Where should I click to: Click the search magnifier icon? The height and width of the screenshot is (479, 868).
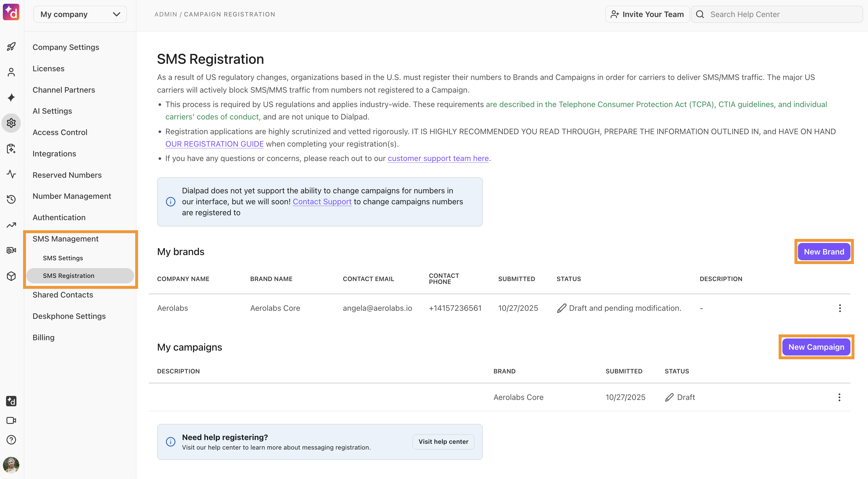tap(700, 14)
